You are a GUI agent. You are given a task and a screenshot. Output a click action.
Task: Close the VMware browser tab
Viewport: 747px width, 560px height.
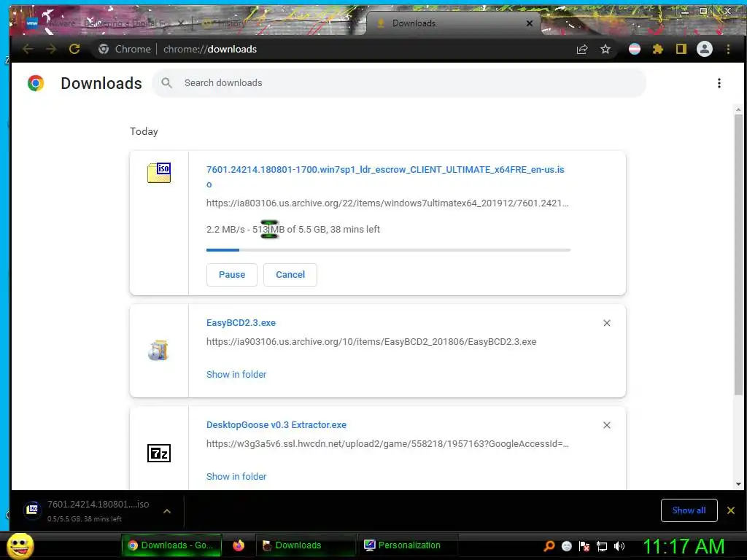click(181, 23)
